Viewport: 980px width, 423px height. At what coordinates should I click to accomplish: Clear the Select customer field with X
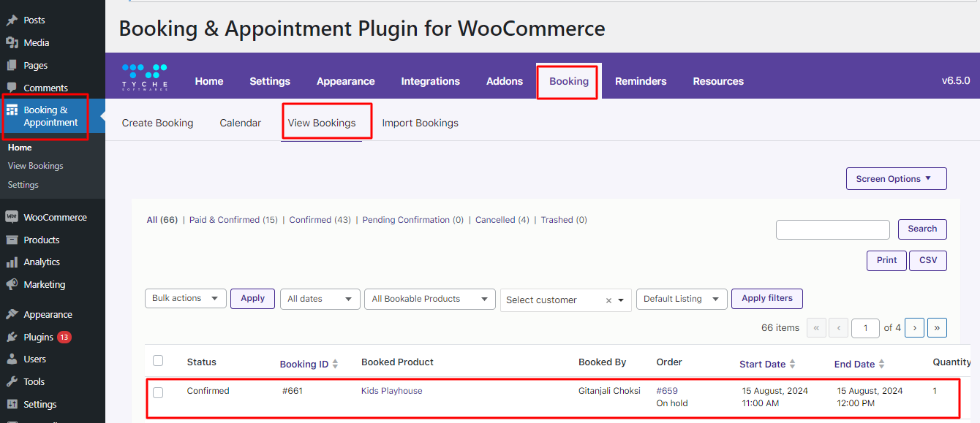pyautogui.click(x=608, y=300)
